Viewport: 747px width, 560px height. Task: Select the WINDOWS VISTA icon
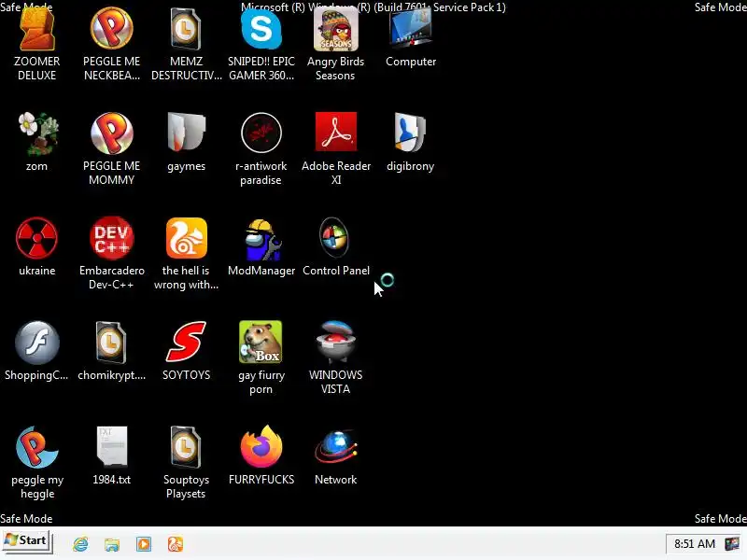pos(336,342)
